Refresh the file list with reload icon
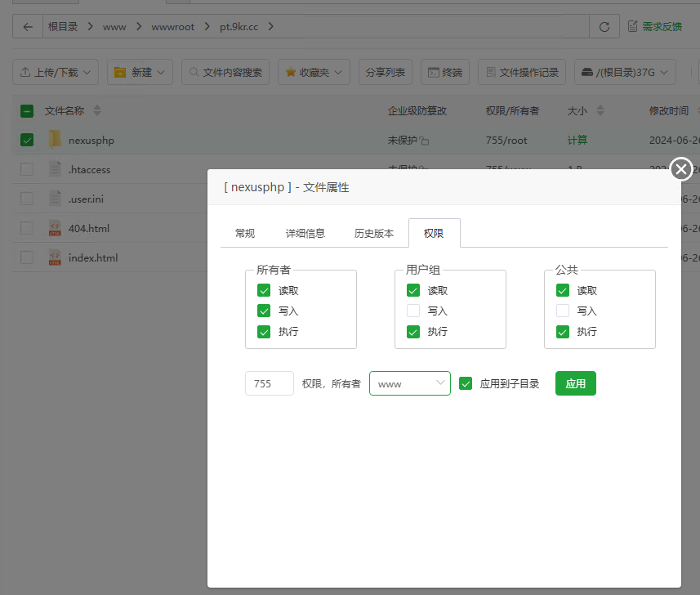The height and width of the screenshot is (595, 700). (x=604, y=27)
